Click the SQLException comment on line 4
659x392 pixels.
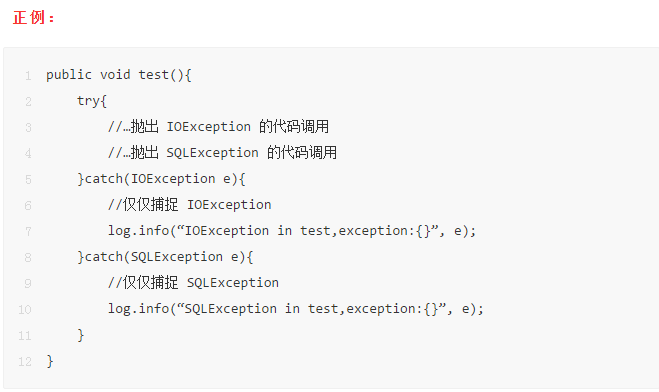(x=222, y=153)
